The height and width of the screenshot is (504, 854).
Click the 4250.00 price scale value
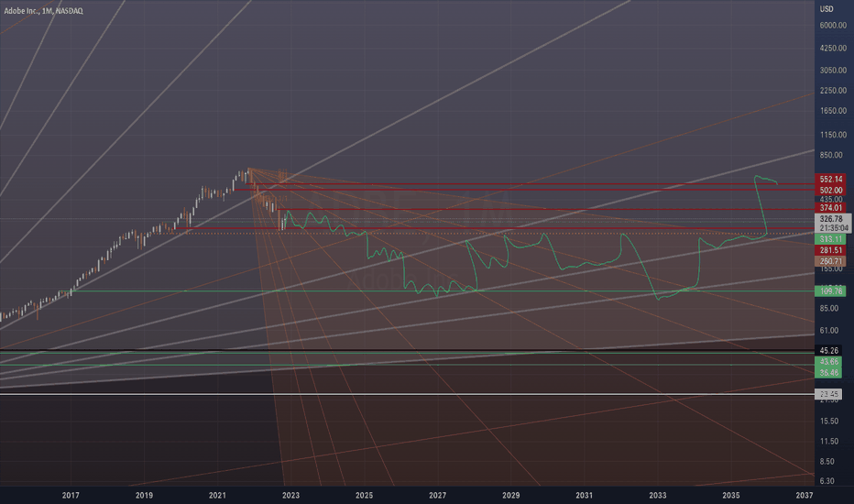833,48
